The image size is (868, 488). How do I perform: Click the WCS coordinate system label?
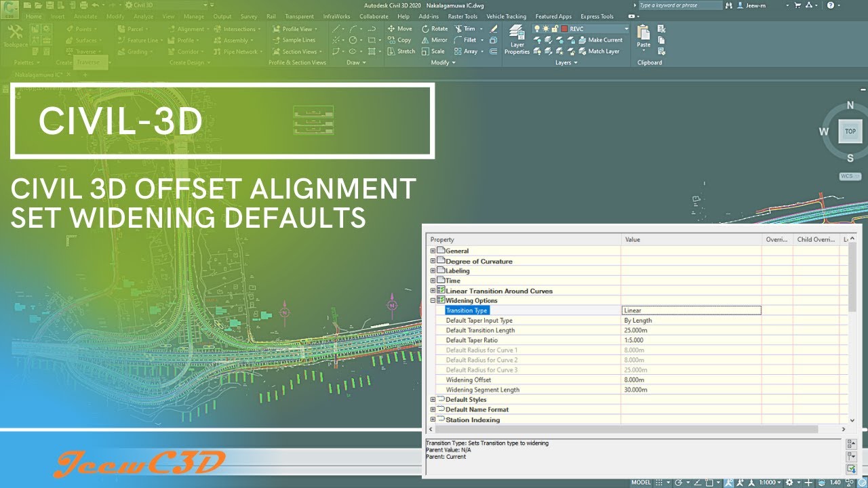[x=850, y=176]
